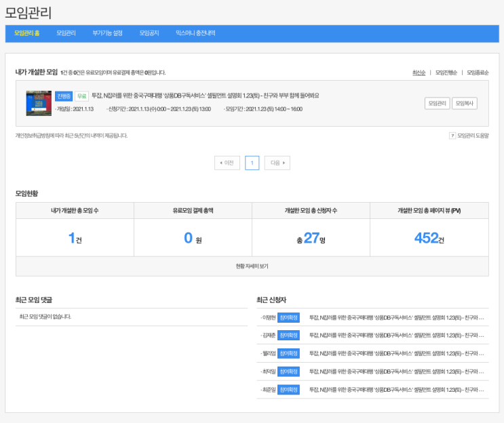
Task: Open the meeting link in 김재춘's row
Action: tap(397, 336)
